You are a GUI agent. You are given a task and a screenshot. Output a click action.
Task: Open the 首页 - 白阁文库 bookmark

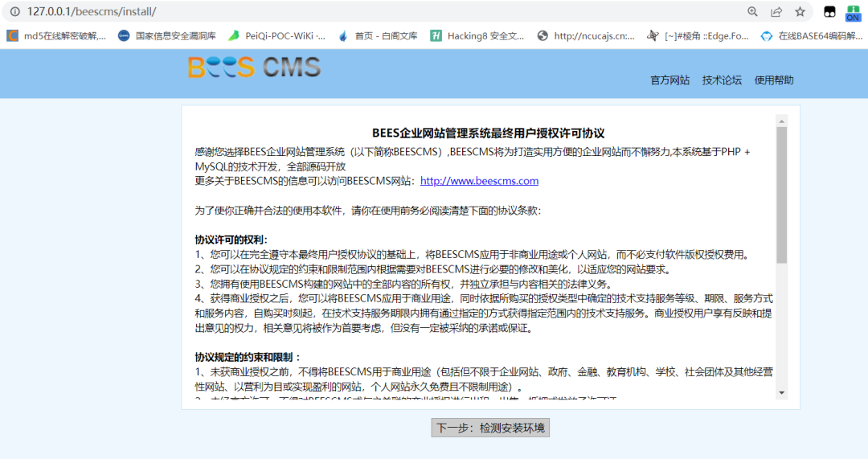coord(378,36)
